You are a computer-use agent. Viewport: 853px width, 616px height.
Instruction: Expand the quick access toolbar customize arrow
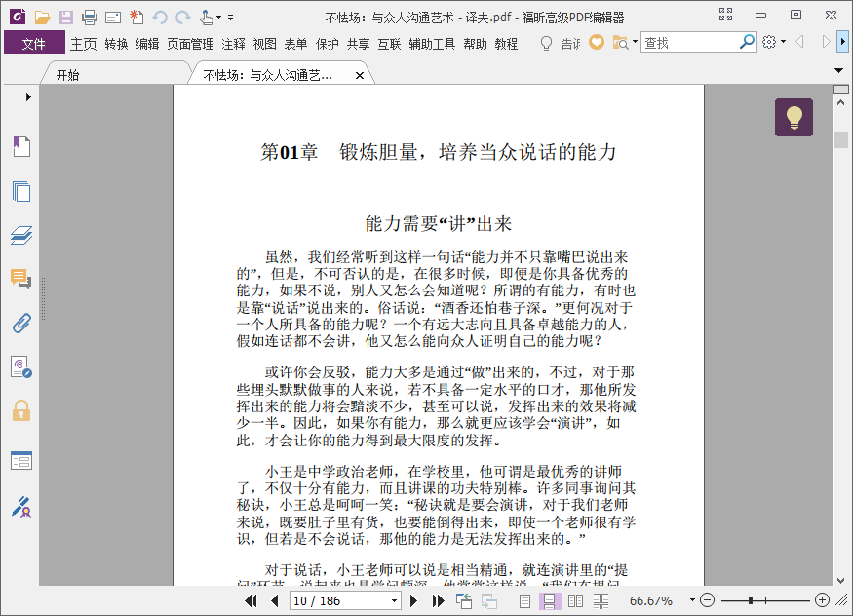(x=231, y=18)
